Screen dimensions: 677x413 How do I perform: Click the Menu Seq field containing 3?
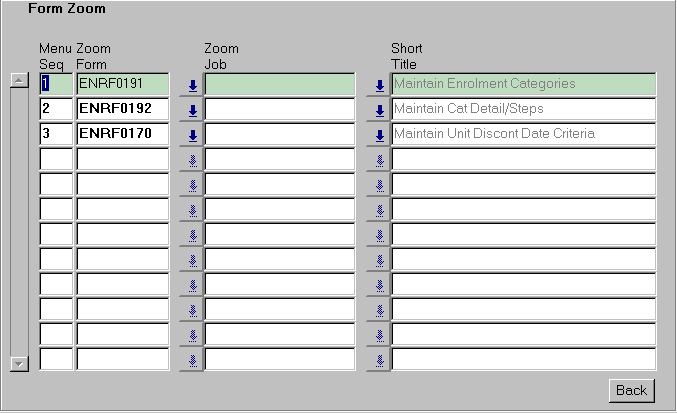(x=56, y=134)
